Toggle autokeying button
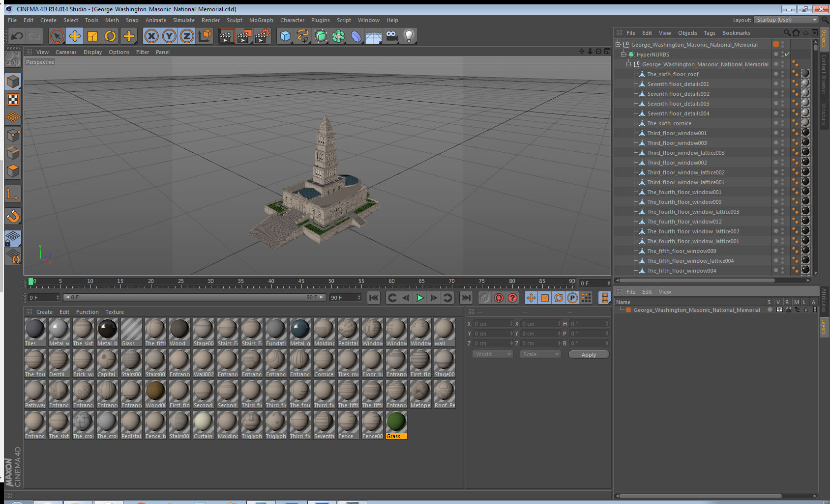 (499, 298)
